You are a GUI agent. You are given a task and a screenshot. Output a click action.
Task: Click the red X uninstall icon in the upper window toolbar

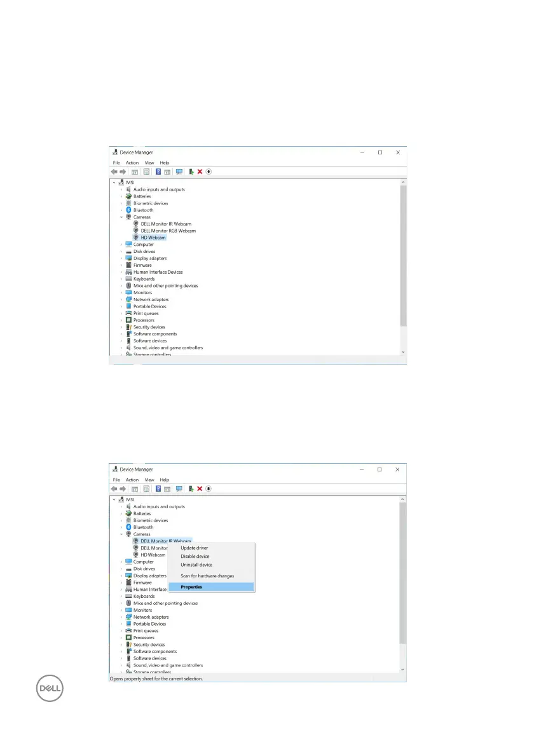tap(200, 172)
